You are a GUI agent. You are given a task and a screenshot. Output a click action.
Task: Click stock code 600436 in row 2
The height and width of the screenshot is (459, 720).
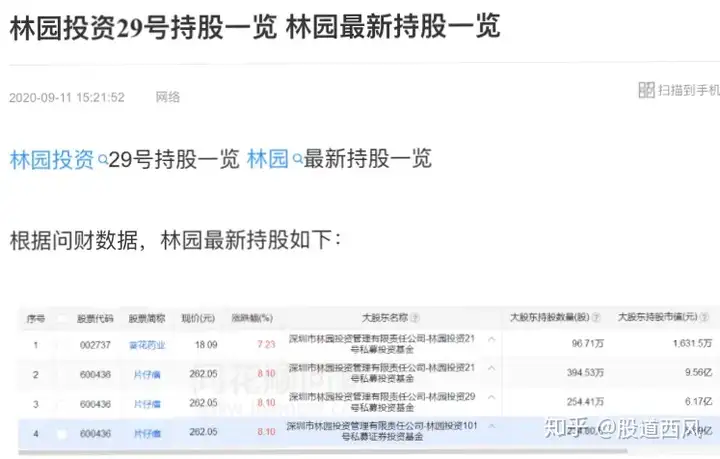pos(95,375)
